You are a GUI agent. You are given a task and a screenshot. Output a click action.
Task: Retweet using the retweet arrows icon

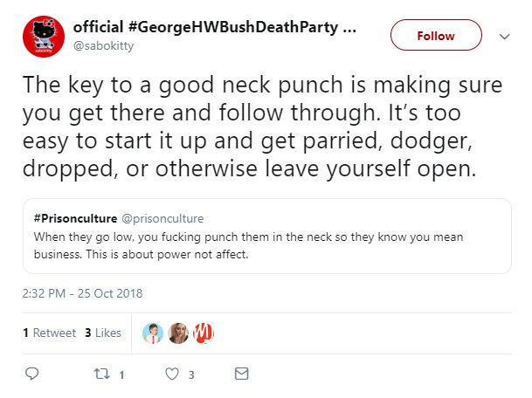[100, 374]
